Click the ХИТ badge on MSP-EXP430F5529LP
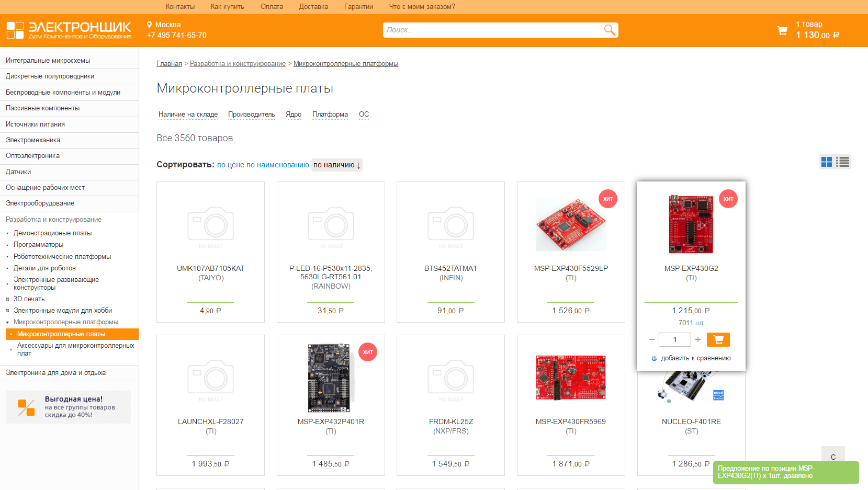 click(608, 199)
